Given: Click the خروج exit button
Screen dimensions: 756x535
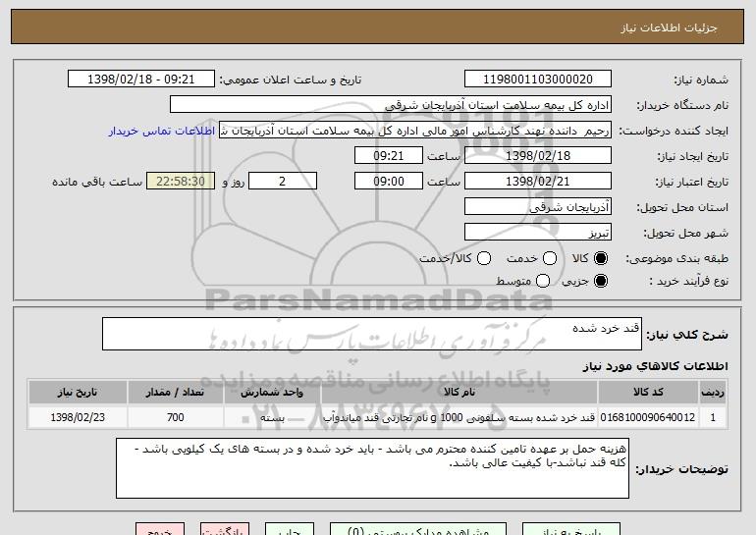Looking at the screenshot, I should [160, 529].
